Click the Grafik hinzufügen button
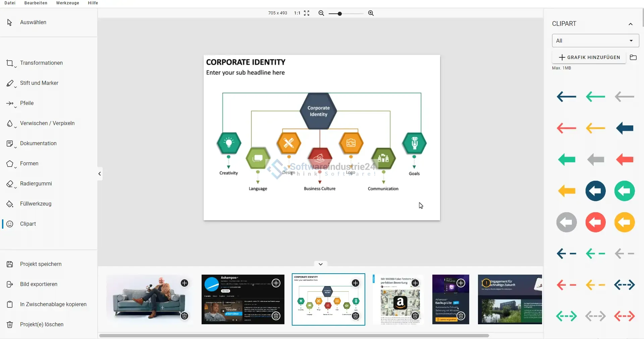This screenshot has height=339, width=644. tap(589, 57)
